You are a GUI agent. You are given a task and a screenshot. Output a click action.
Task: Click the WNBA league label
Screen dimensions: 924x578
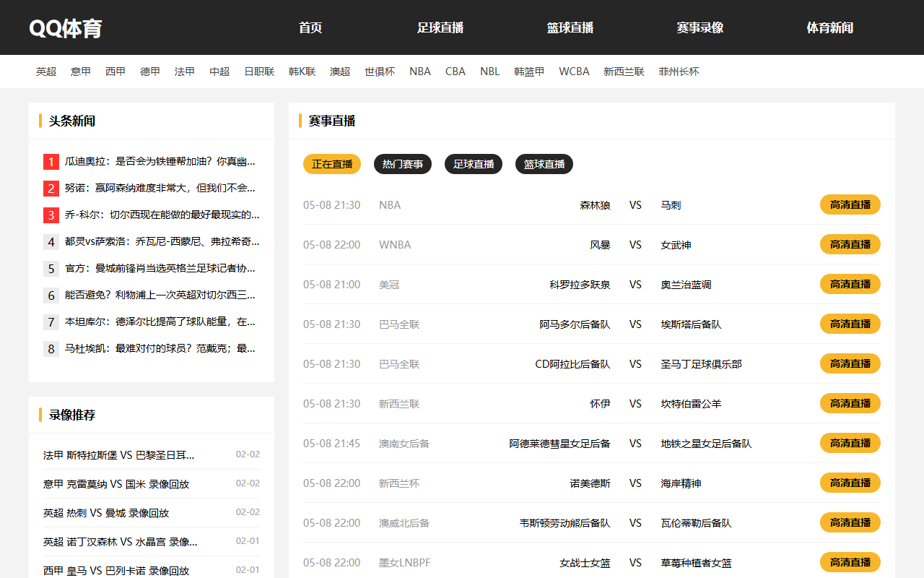click(395, 245)
